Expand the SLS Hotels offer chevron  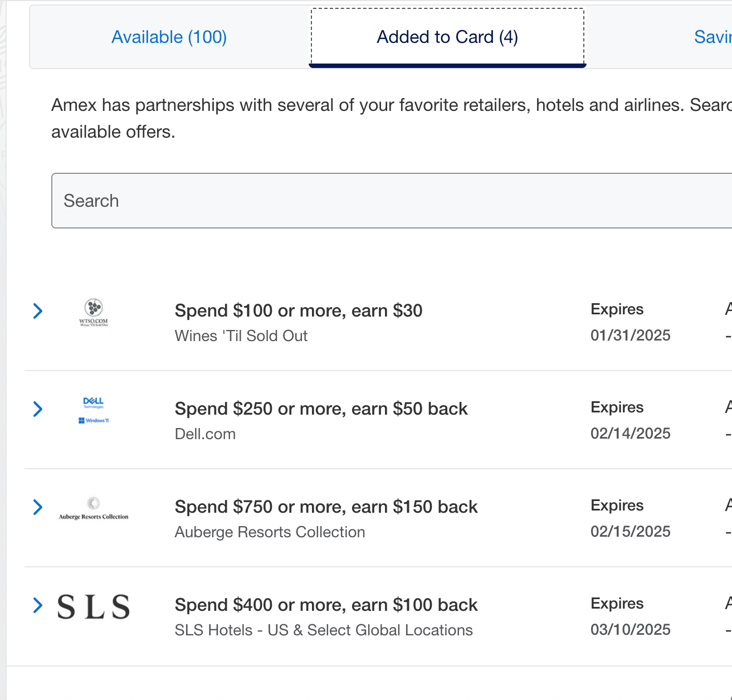point(38,605)
